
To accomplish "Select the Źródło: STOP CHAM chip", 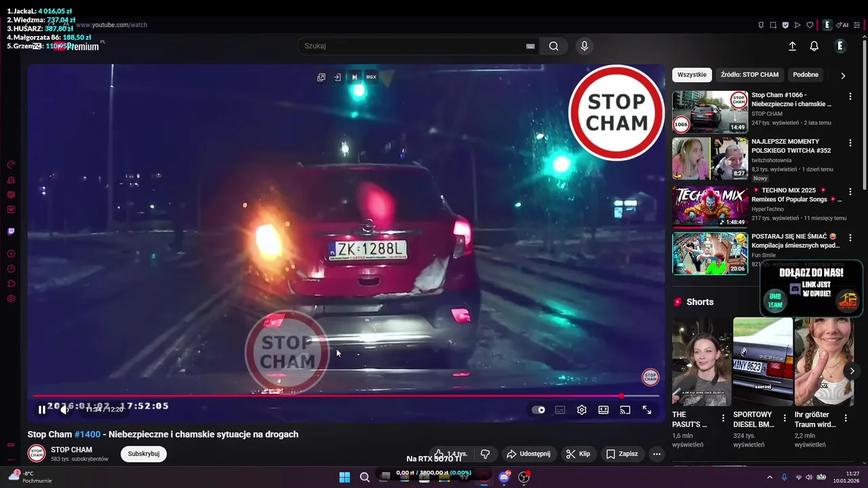I will click(749, 75).
